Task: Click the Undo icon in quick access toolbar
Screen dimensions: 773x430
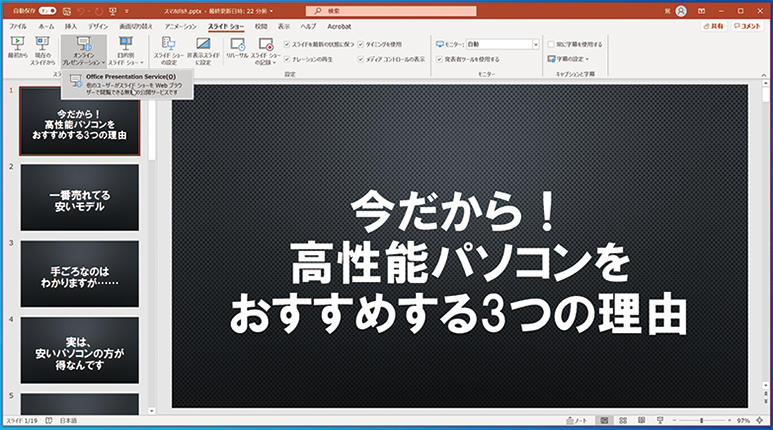Action: tap(82, 11)
